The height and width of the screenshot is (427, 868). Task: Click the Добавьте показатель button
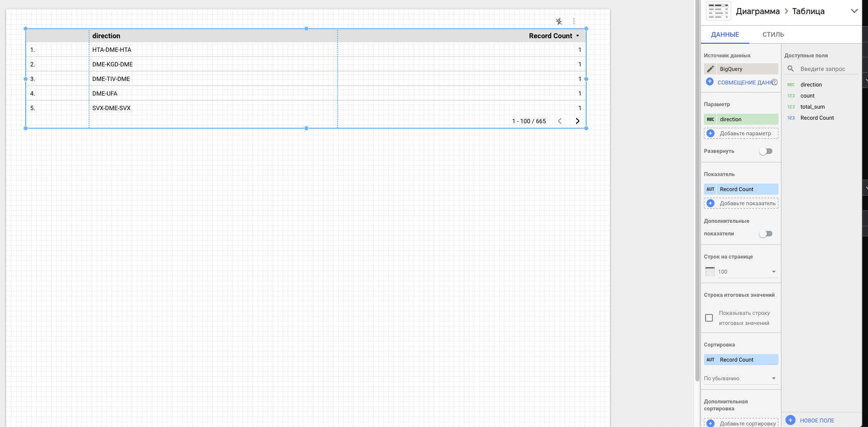(x=741, y=203)
